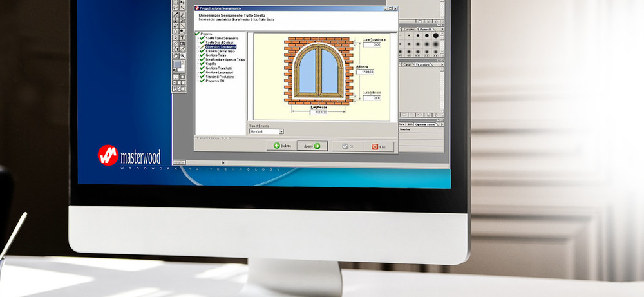Image resolution: width=644 pixels, height=297 pixels.
Task: Open the background color swatch
Action: point(182,68)
